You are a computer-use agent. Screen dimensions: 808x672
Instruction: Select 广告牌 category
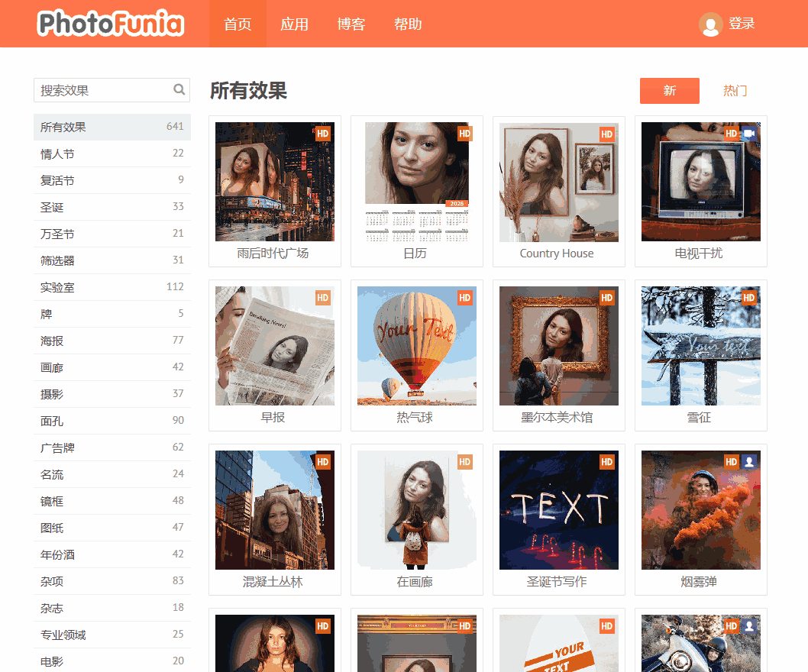click(x=112, y=447)
